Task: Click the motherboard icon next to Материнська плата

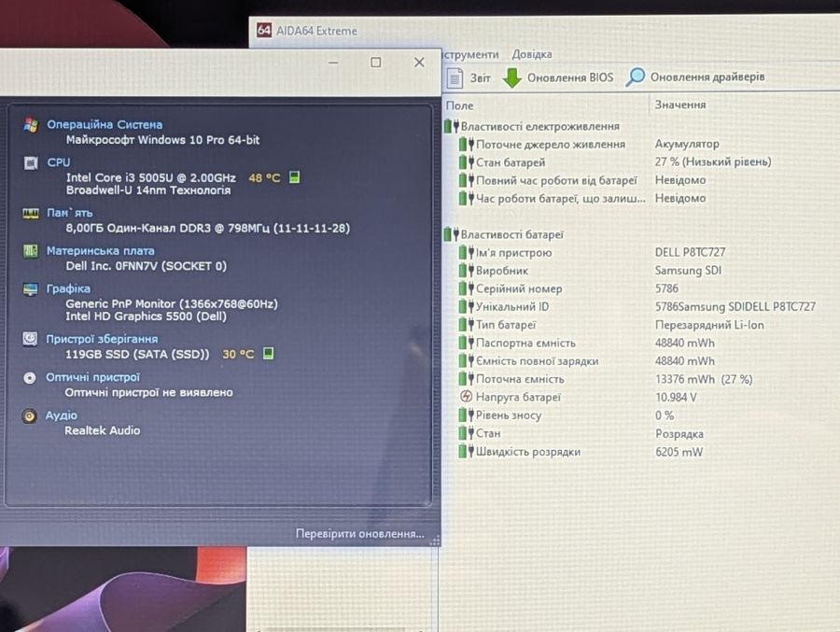Action: click(x=31, y=250)
